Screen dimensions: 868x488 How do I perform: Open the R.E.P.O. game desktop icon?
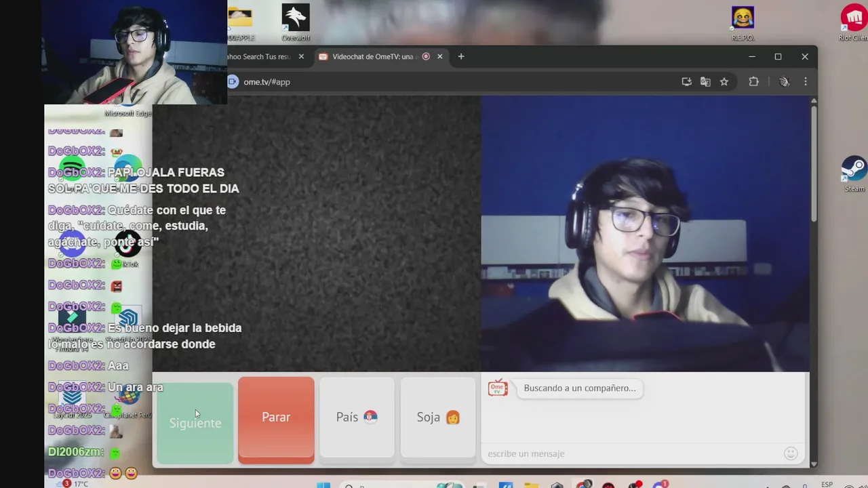pos(743,23)
